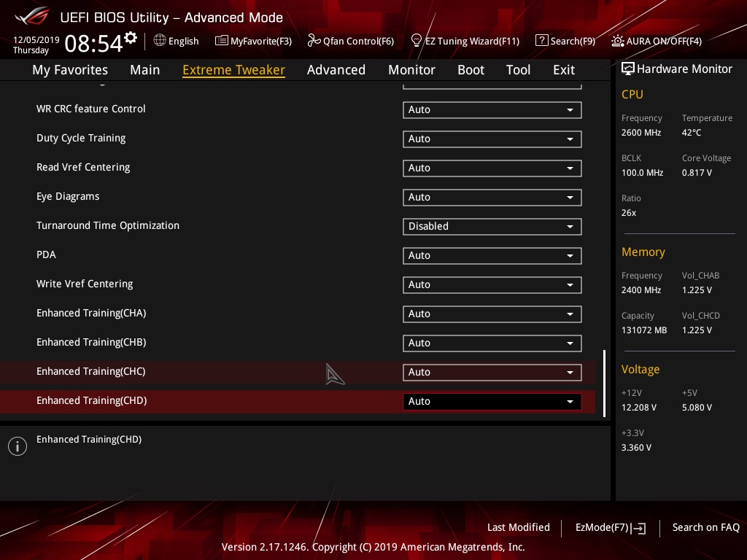Open WR CRC feature Control dropdown
Screen dimensions: 747x560
(492, 109)
